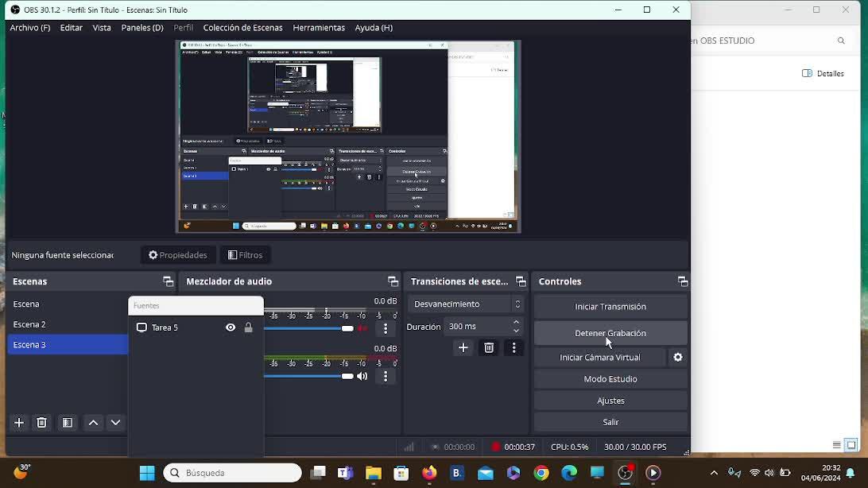Add a new scene with plus icon
This screenshot has height=488, width=868.
click(x=19, y=423)
